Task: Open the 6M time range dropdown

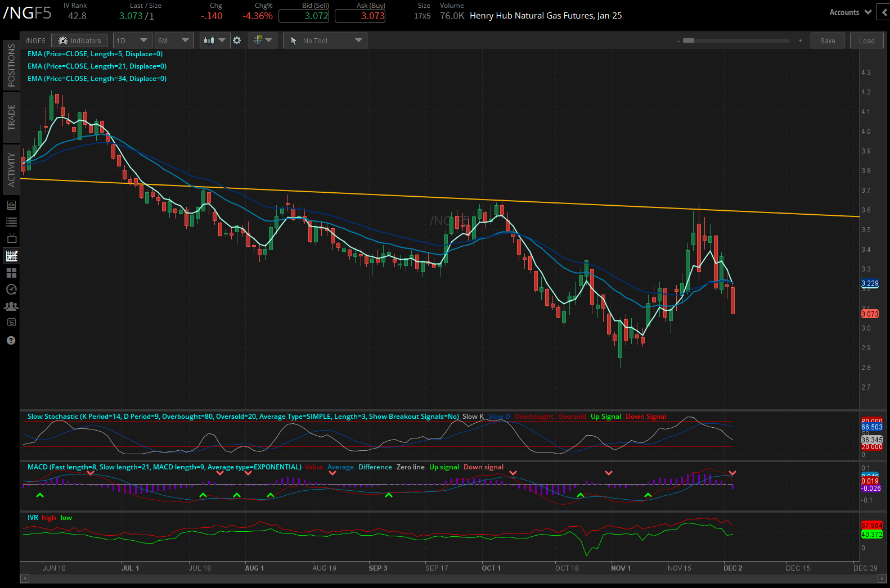Action: [x=174, y=40]
